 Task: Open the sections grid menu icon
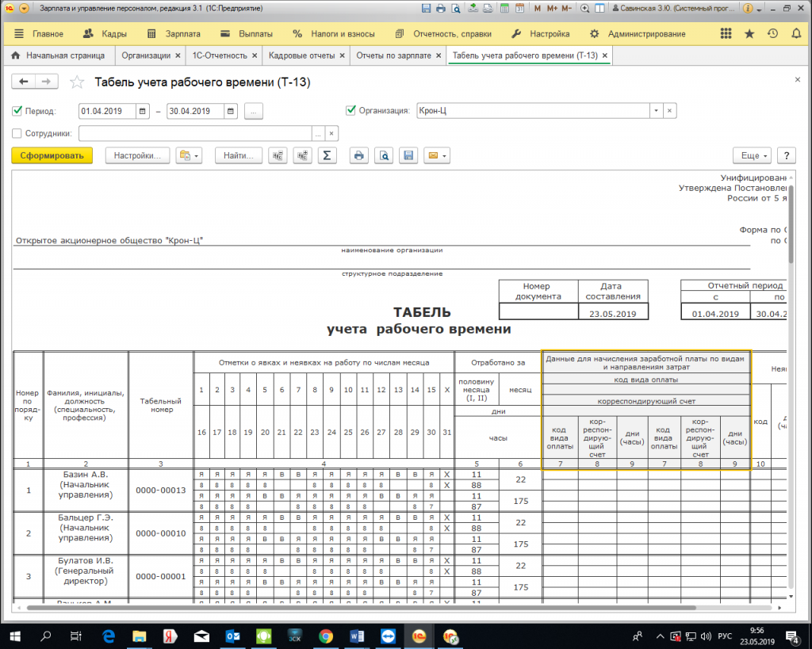click(726, 34)
